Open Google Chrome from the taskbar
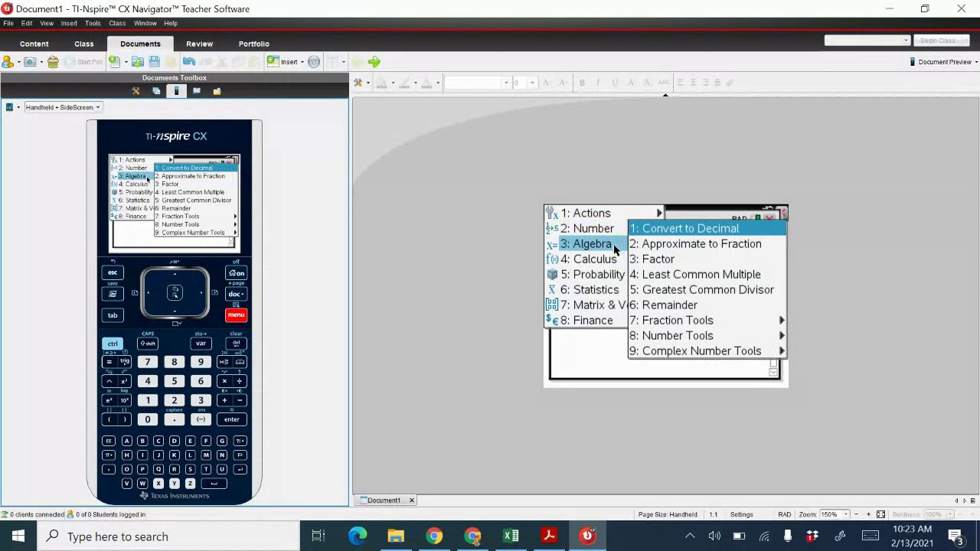The width and height of the screenshot is (980, 551). [x=434, y=536]
